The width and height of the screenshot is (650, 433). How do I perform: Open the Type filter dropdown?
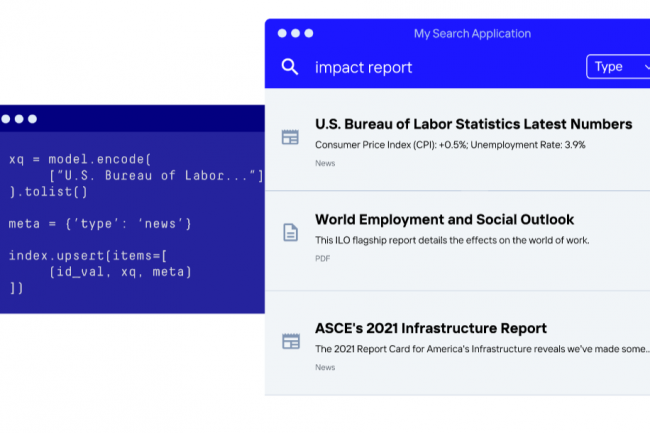[x=618, y=67]
